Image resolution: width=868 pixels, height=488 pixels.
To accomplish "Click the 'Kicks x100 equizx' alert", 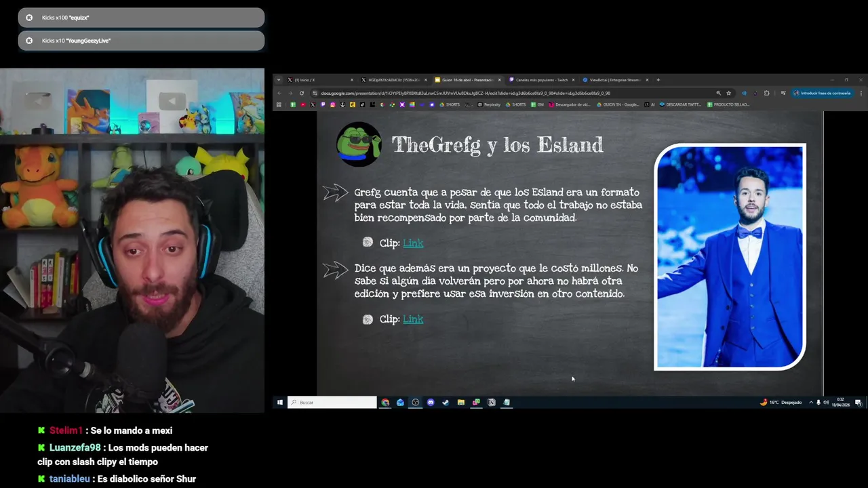I will coord(141,18).
